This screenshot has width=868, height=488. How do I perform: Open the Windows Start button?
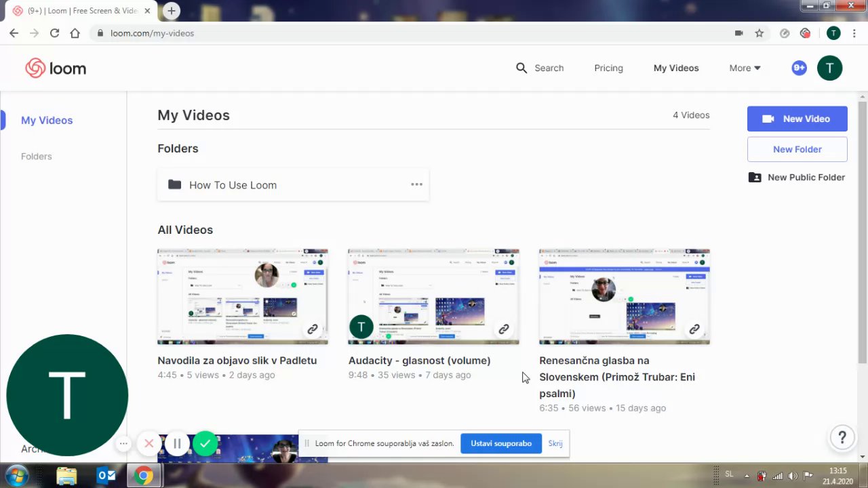pos(16,476)
